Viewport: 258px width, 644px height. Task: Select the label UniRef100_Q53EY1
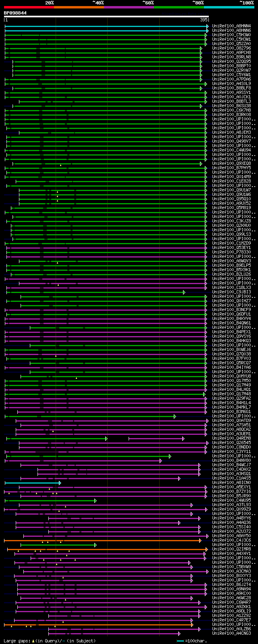coord(231,247)
